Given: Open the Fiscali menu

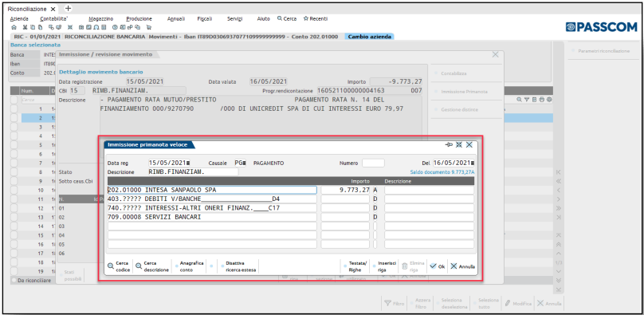Looking at the screenshot, I should [x=205, y=18].
